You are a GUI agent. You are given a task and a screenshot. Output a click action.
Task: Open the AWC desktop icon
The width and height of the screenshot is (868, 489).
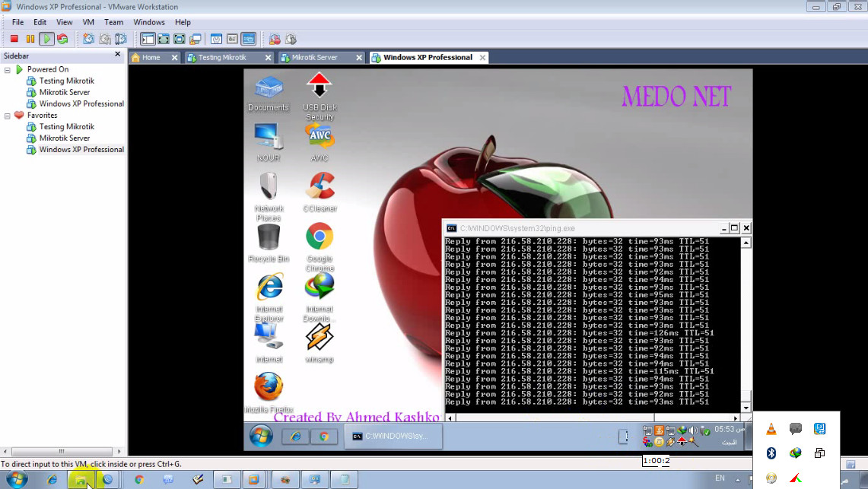320,142
